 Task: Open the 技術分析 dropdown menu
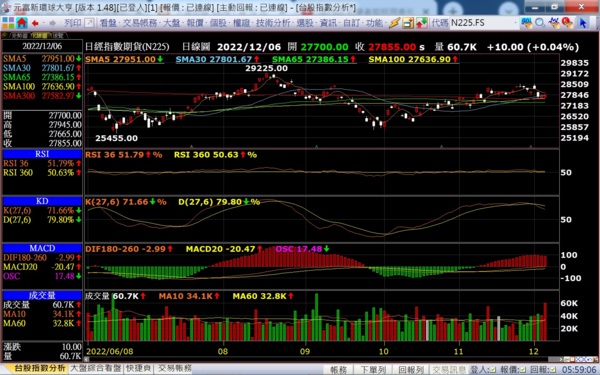(x=273, y=23)
